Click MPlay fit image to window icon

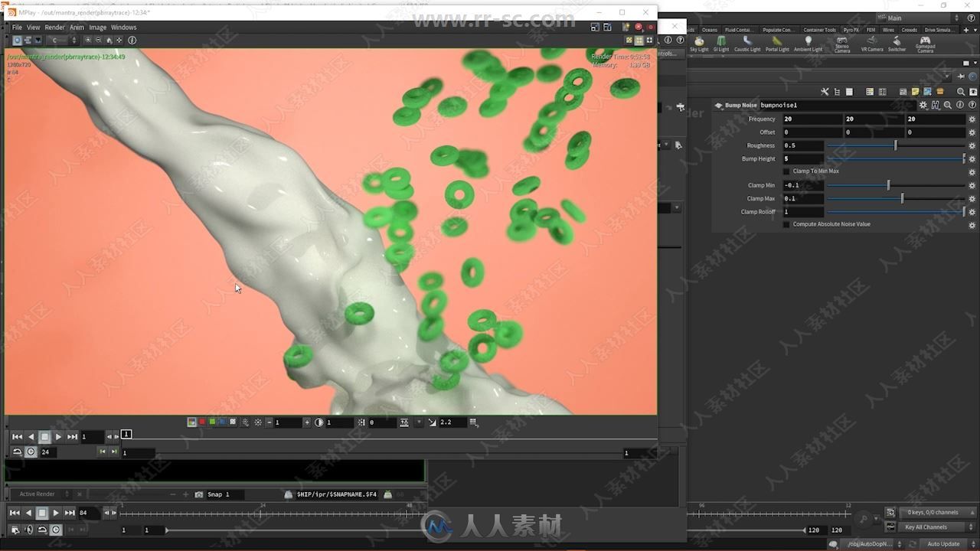coord(119,40)
